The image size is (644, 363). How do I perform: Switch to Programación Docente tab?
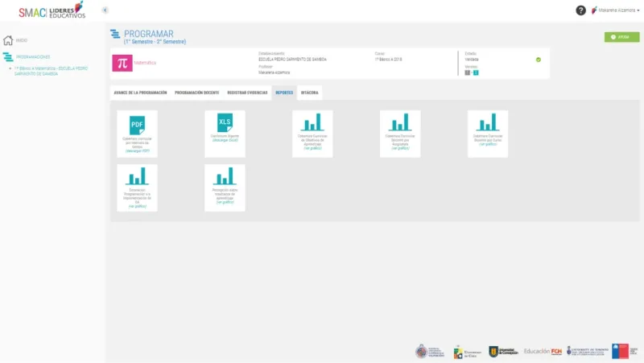click(x=196, y=93)
